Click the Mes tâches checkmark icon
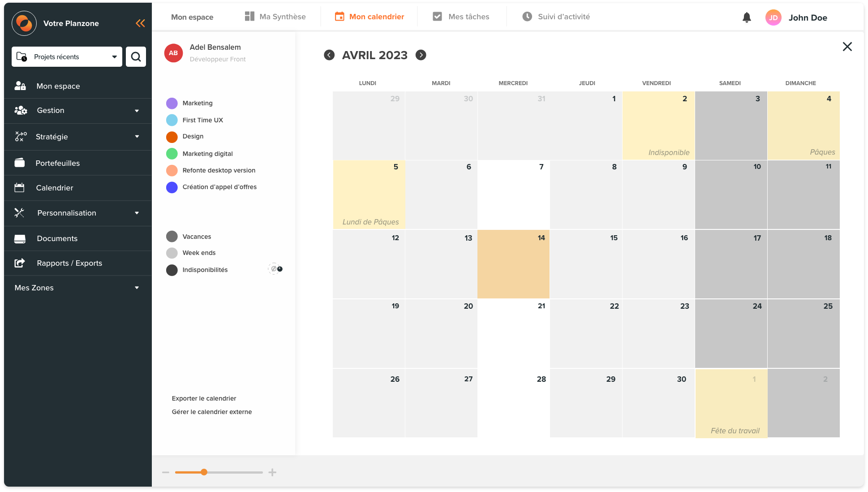This screenshot has width=868, height=492. tap(438, 17)
